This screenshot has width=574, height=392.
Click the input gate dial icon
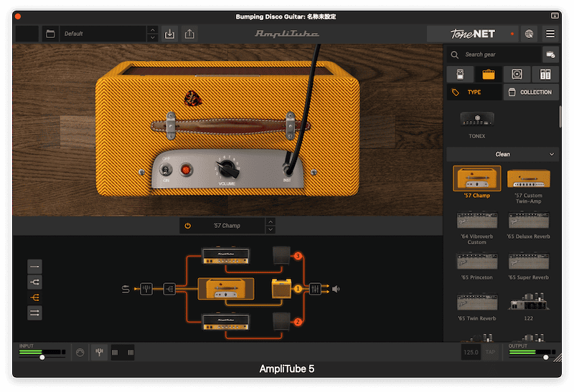pos(80,353)
